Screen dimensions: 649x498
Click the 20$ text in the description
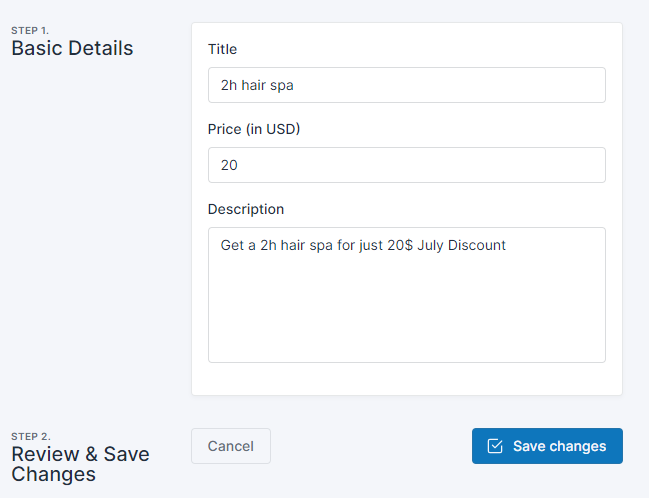[400, 245]
